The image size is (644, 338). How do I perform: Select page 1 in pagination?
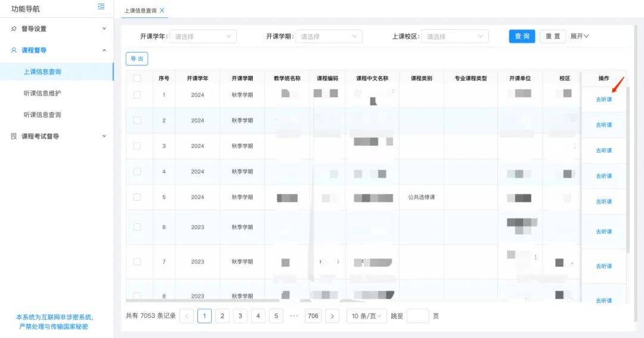click(205, 316)
